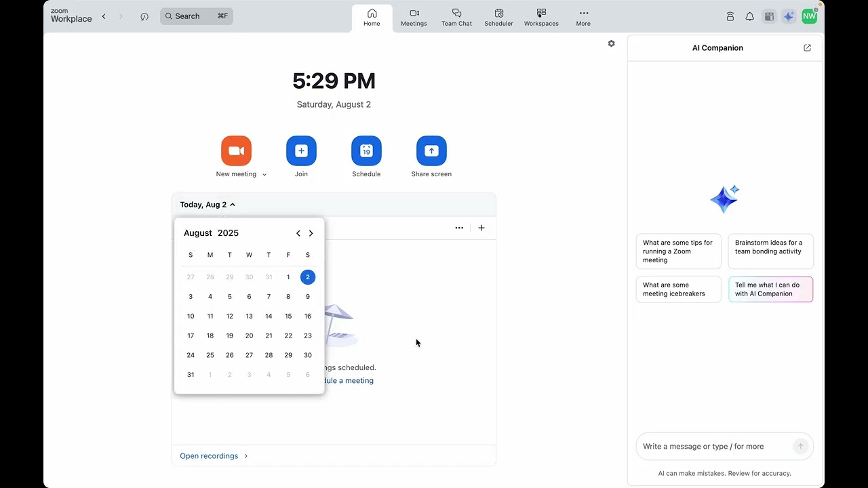
Task: Show previous month in calendar
Action: pyautogui.click(x=298, y=233)
